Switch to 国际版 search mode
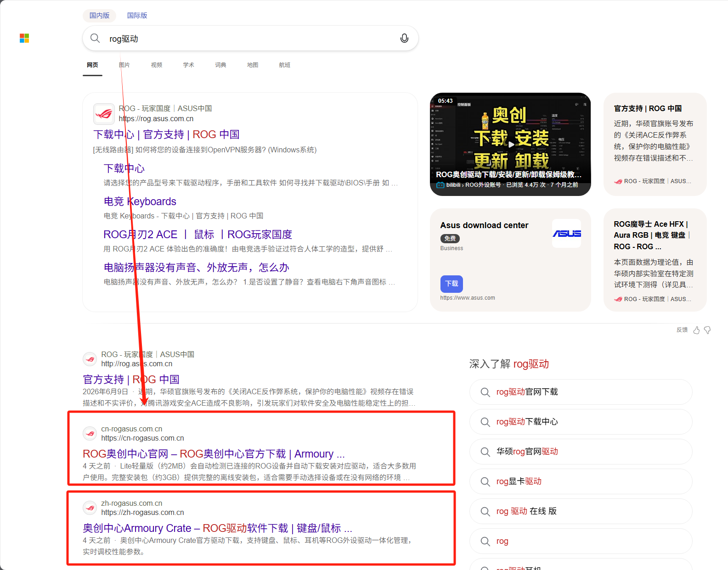This screenshot has width=728, height=570. 137,15
